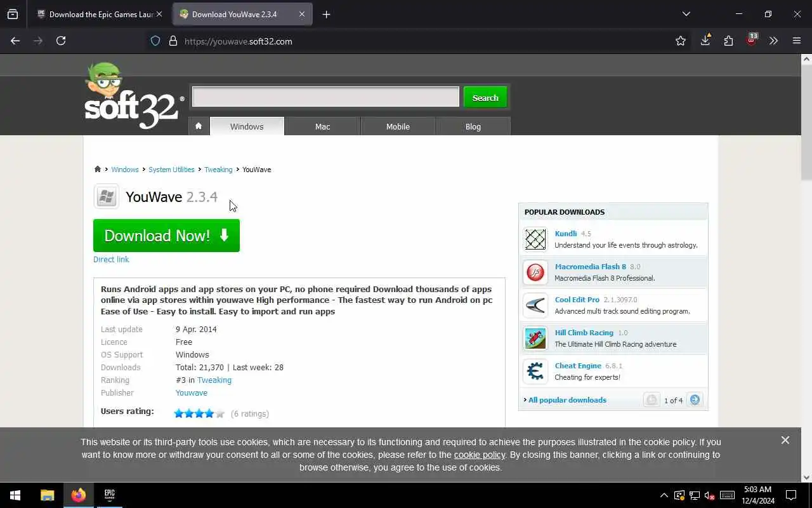Click the taskbar clock showing 5:03 AM
The height and width of the screenshot is (508, 812).
coord(757,495)
